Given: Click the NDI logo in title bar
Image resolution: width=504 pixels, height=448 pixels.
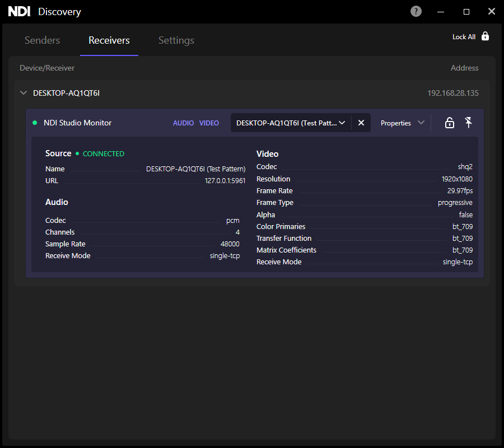Looking at the screenshot, I should tap(19, 12).
